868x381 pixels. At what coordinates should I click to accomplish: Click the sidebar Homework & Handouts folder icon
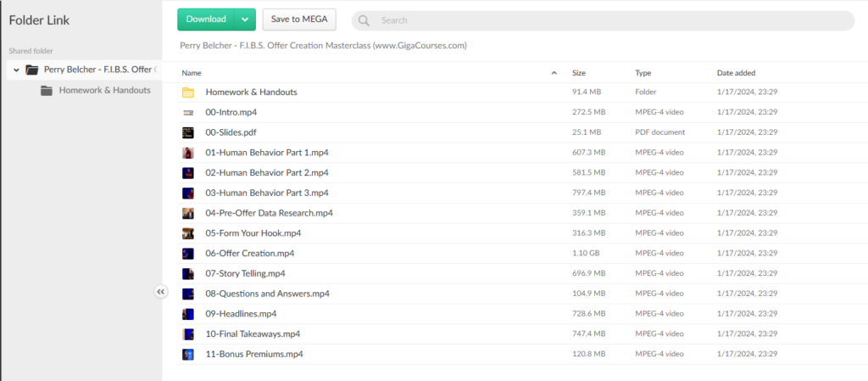coord(47,90)
